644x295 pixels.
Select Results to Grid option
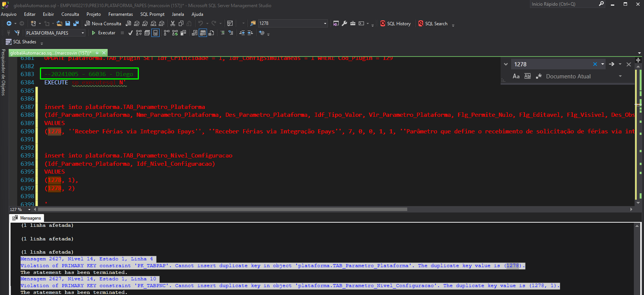(203, 33)
